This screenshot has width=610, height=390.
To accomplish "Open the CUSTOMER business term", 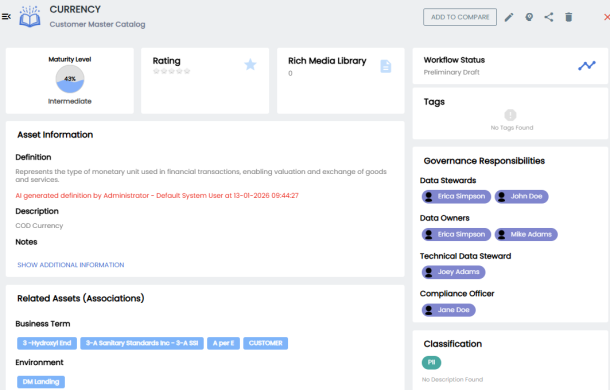I will [x=266, y=343].
